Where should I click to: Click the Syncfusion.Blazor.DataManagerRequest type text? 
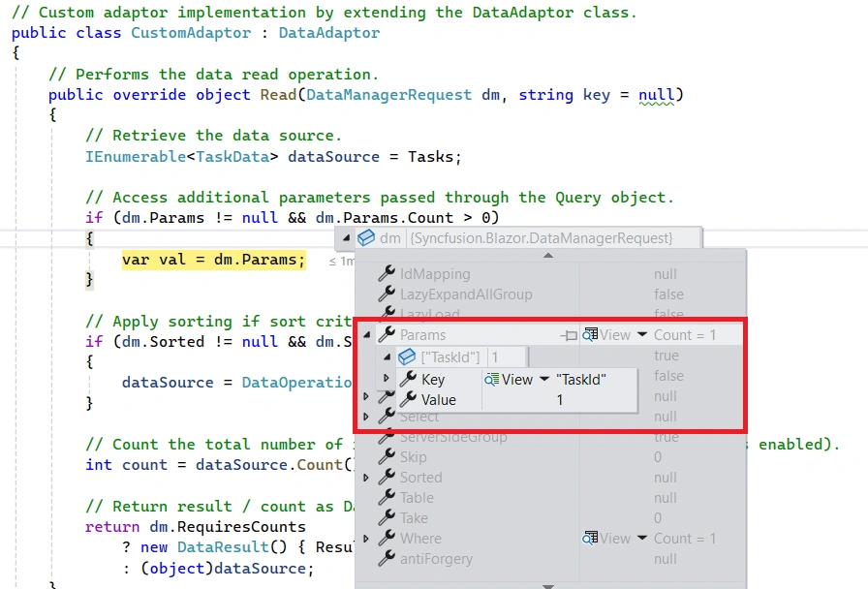coord(542,238)
